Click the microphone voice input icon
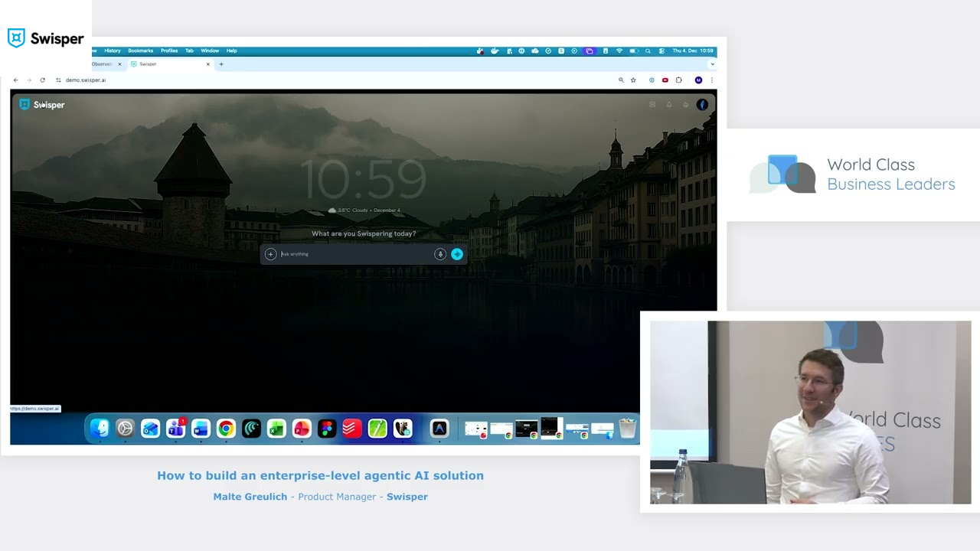This screenshot has height=551, width=980. click(x=440, y=254)
